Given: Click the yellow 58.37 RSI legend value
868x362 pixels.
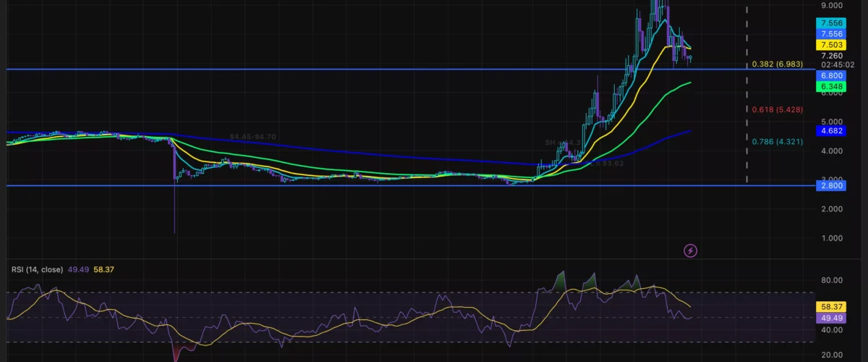Looking at the screenshot, I should click(x=105, y=270).
